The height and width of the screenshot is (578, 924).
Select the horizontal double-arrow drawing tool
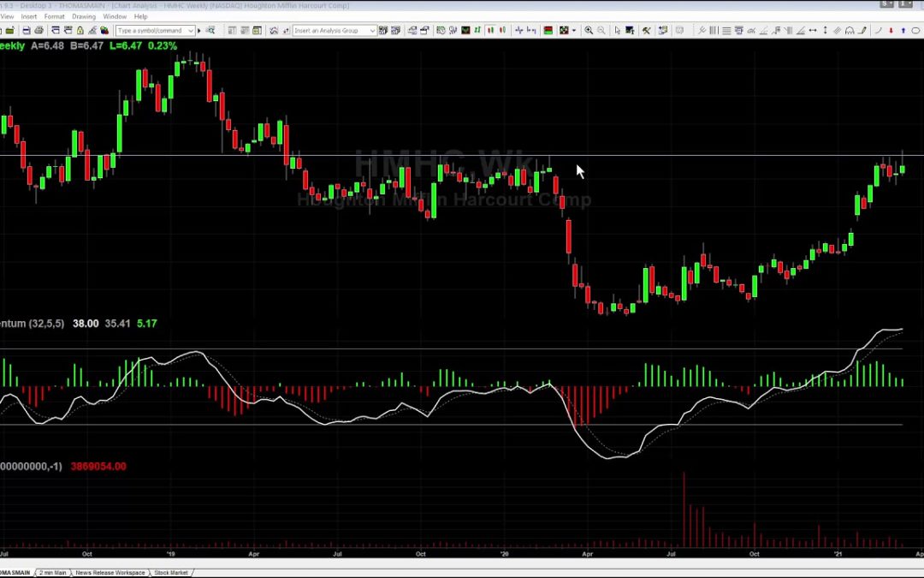813,30
